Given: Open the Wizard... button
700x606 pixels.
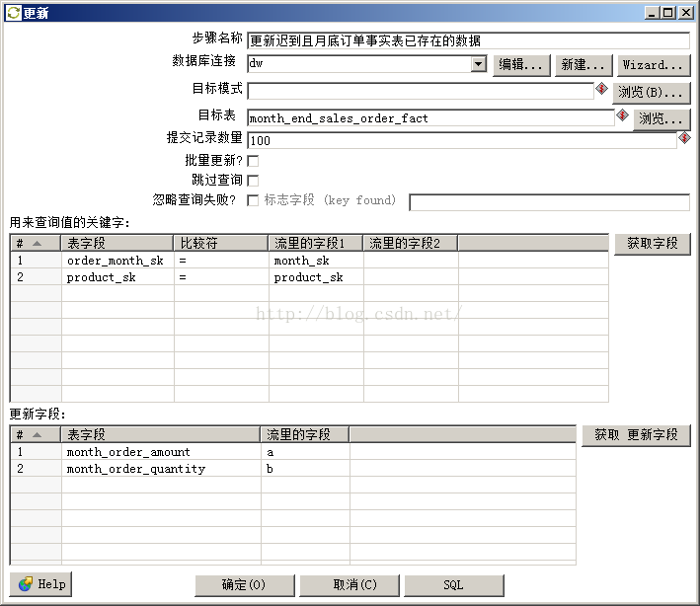Looking at the screenshot, I should coord(654,65).
